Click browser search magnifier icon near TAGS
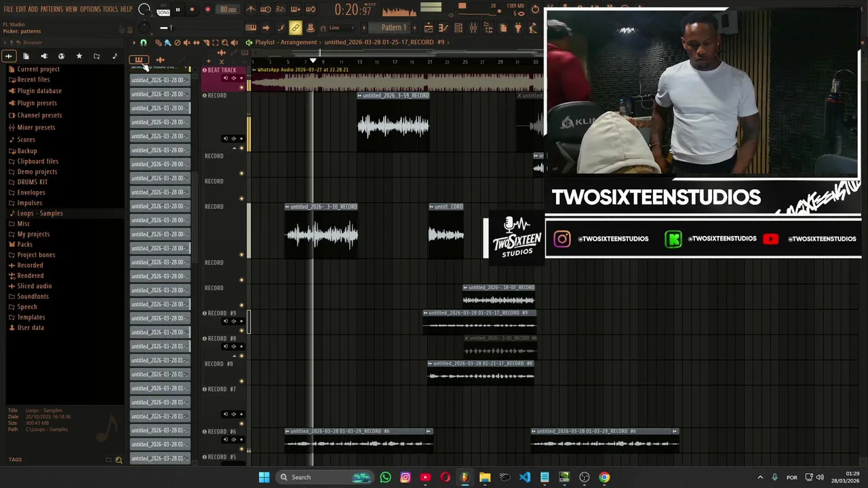The width and height of the screenshot is (868, 488). pyautogui.click(x=119, y=460)
